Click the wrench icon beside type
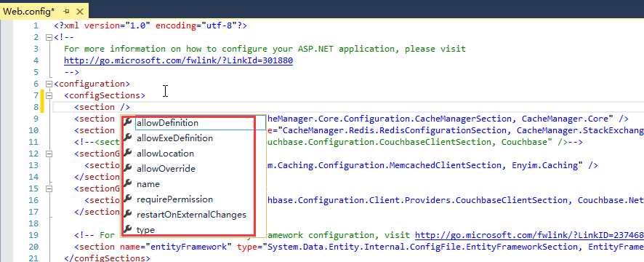This screenshot has height=262, width=644. coord(128,229)
